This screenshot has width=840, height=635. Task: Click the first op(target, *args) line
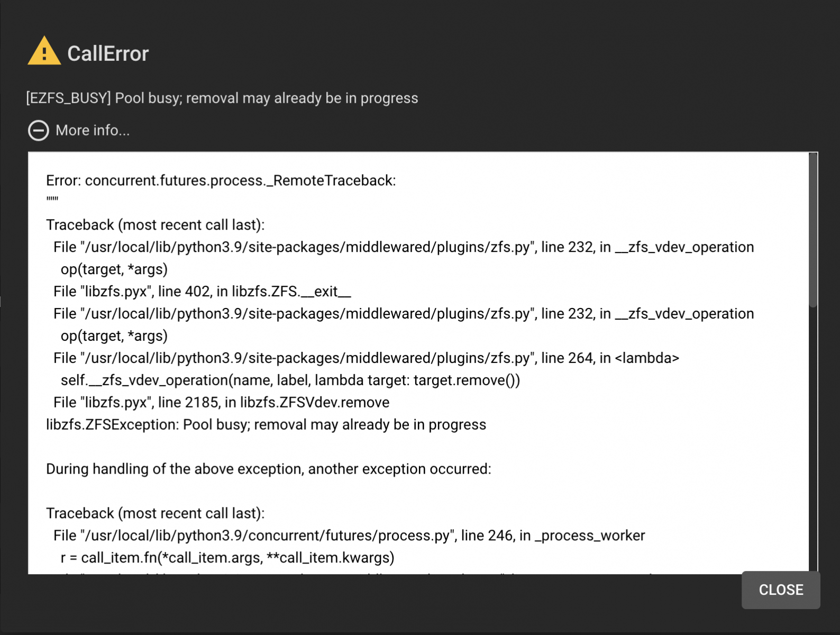114,269
